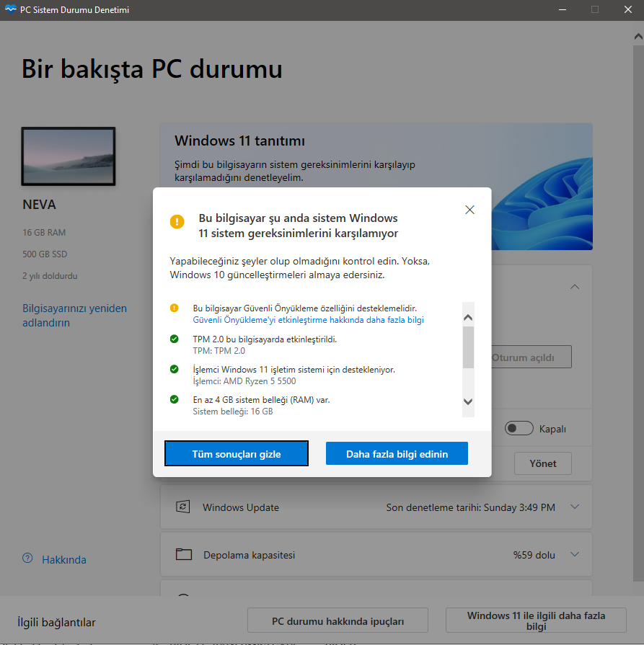
Task: Expand the Depolama kapasitesi chevron
Action: point(575,554)
